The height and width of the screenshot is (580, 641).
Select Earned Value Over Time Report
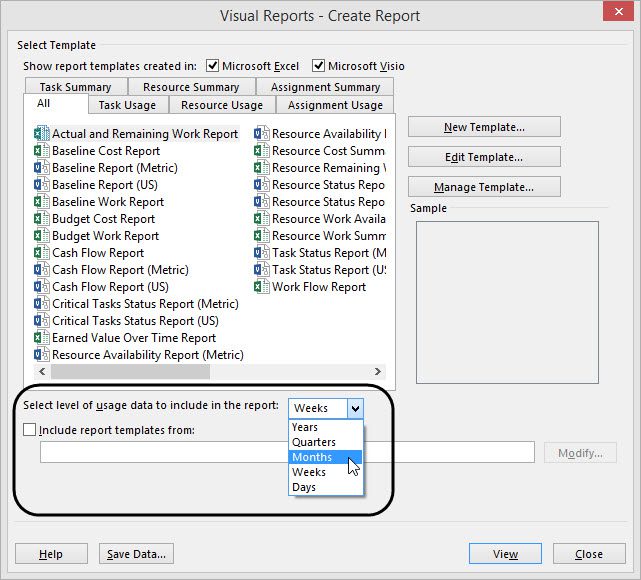tap(134, 338)
